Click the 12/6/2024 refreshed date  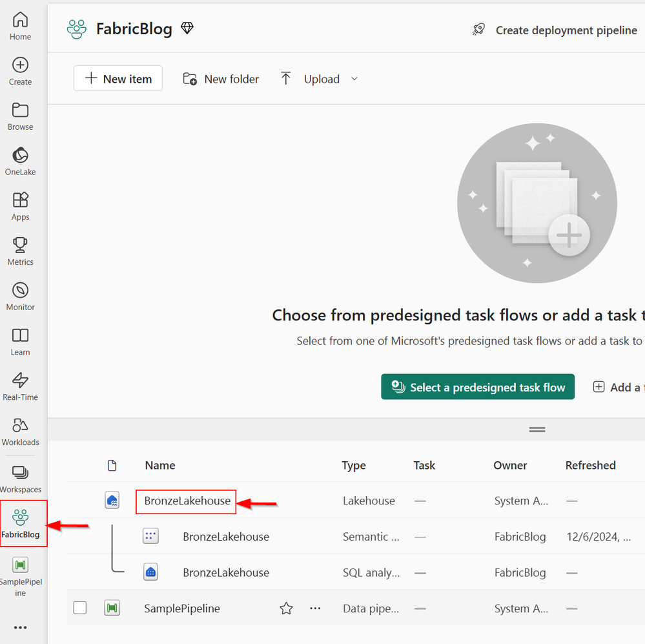(x=599, y=537)
